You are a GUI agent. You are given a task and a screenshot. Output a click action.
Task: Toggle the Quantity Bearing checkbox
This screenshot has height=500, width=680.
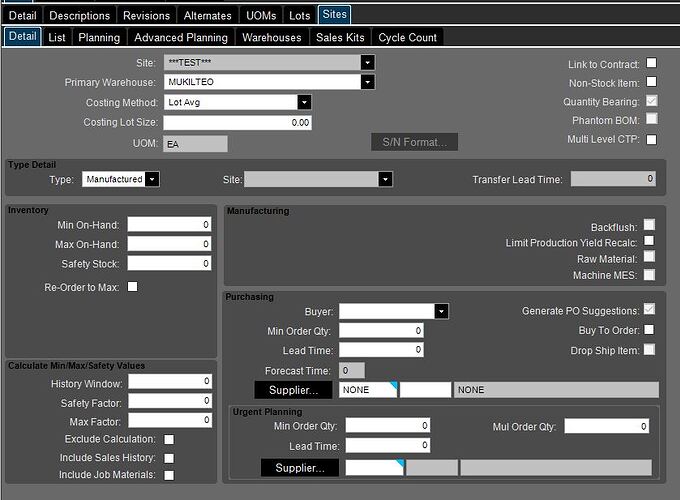651,101
